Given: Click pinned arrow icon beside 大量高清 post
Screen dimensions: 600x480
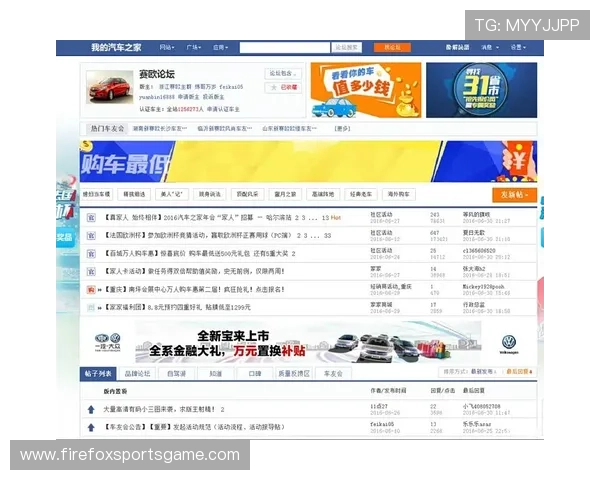Looking at the screenshot, I should pos(91,410).
